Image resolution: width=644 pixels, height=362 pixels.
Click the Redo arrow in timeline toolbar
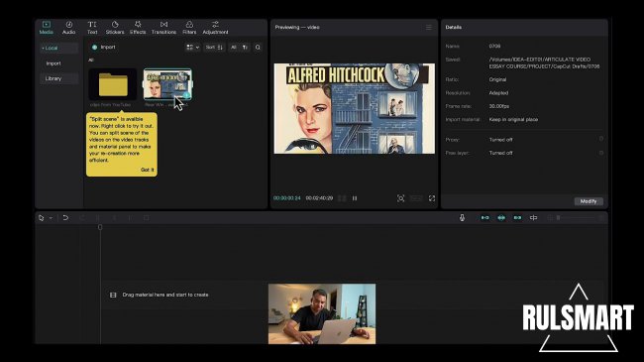point(81,217)
